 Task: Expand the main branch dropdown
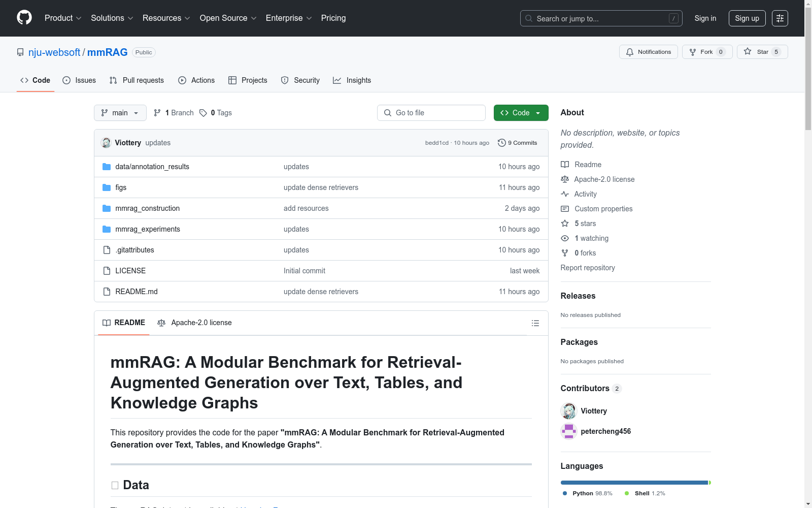120,113
